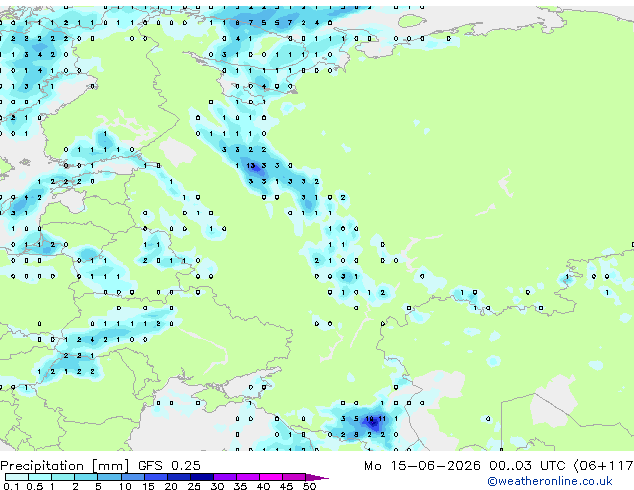Click the lightest 0.1–0.5 mm legend swatch
This screenshot has width=634, height=490.
[17, 477]
